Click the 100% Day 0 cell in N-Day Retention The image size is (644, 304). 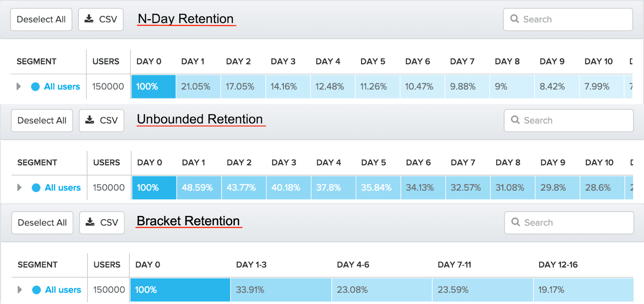(153, 87)
